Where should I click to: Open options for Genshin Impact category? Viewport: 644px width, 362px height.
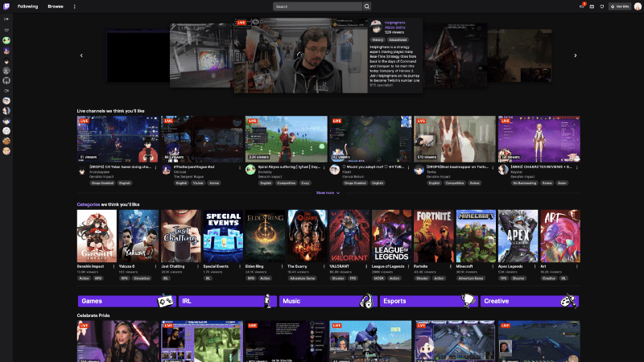click(x=114, y=266)
